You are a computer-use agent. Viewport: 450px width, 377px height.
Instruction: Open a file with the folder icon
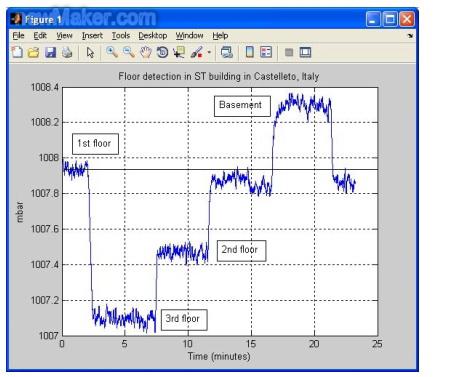click(x=34, y=52)
